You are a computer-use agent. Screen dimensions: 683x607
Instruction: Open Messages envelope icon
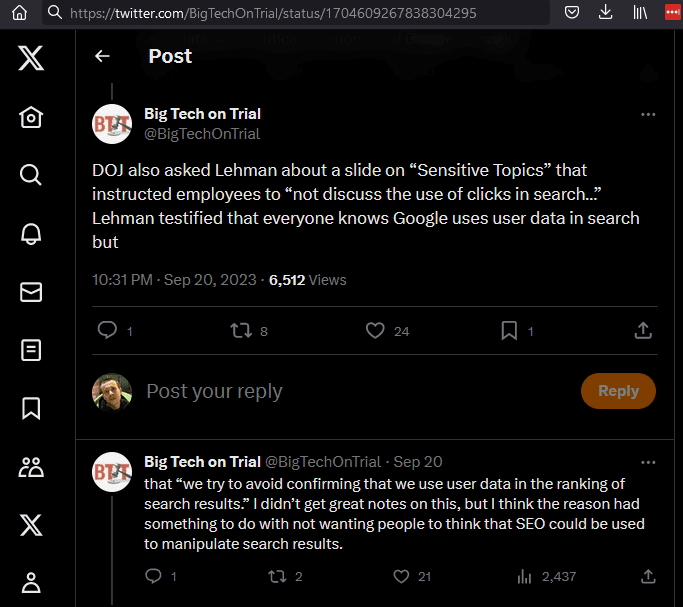click(31, 291)
